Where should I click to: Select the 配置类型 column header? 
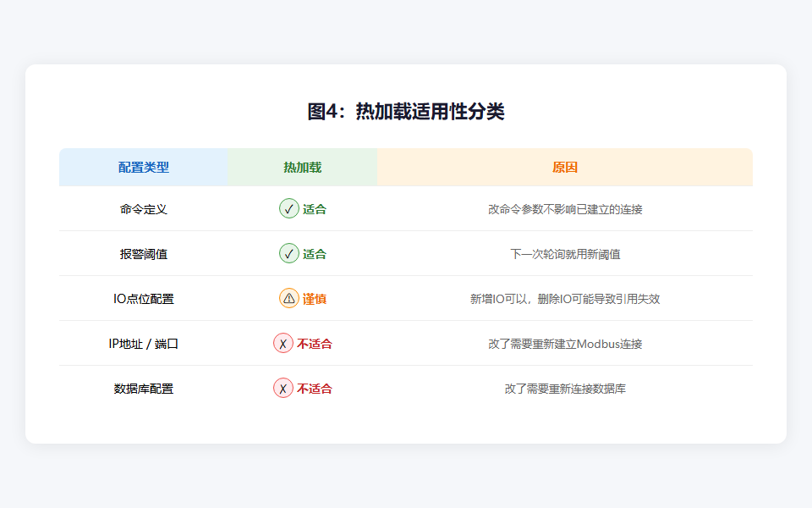pos(144,167)
